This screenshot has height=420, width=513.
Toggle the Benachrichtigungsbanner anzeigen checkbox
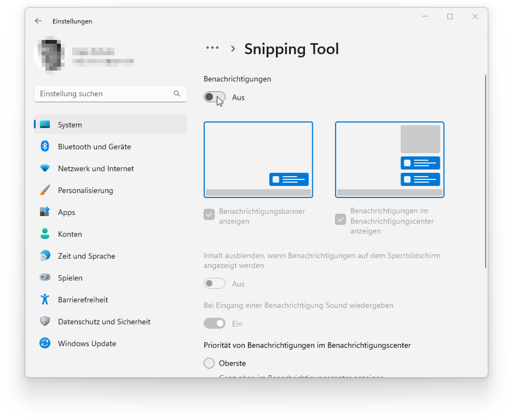(x=209, y=215)
